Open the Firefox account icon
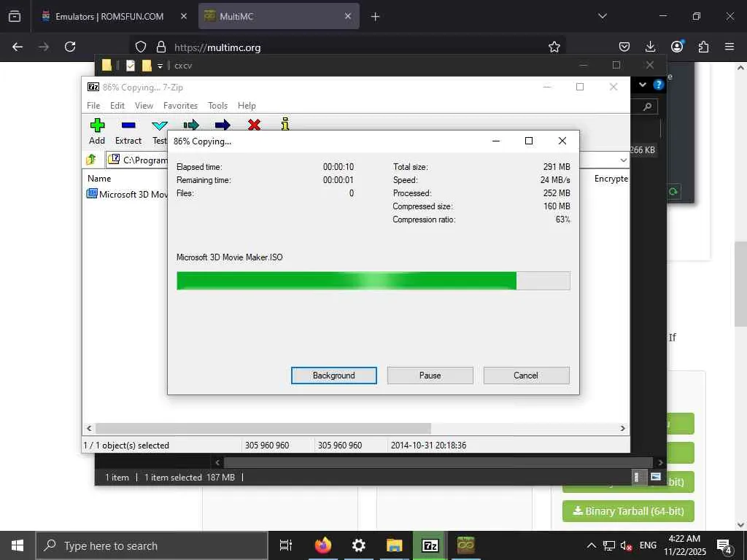 677,46
